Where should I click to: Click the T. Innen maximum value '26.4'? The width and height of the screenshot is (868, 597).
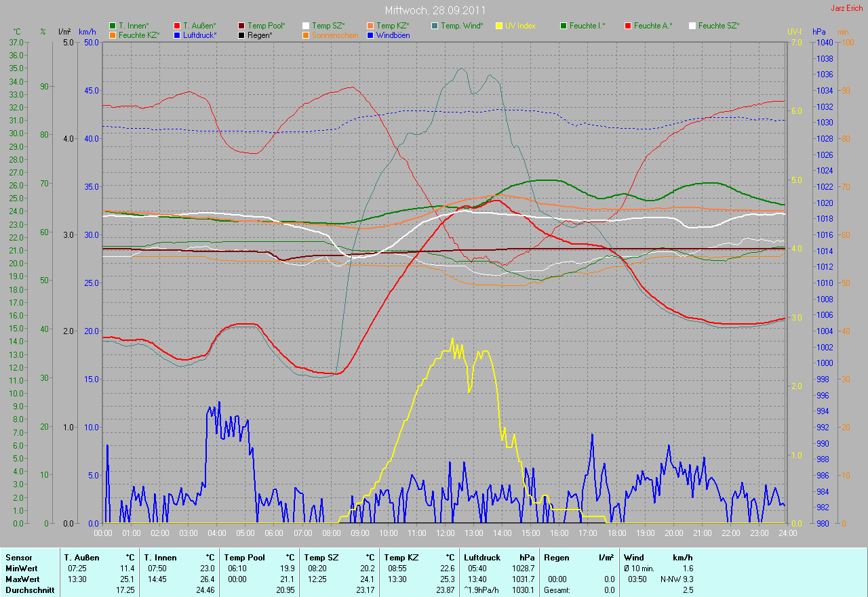[x=207, y=579]
